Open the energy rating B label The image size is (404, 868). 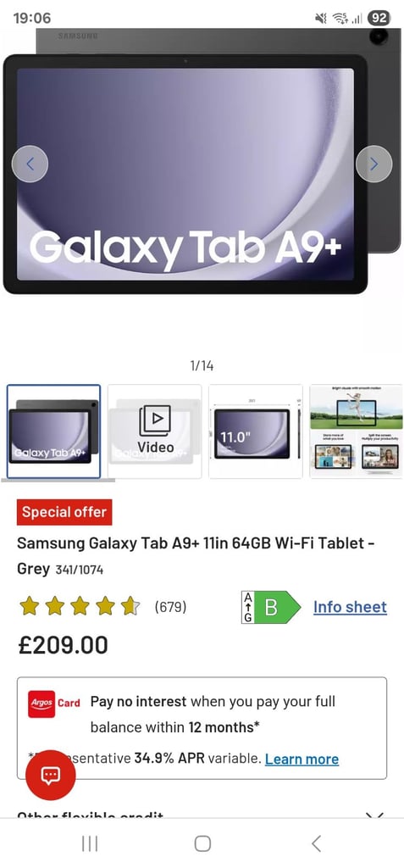[271, 607]
